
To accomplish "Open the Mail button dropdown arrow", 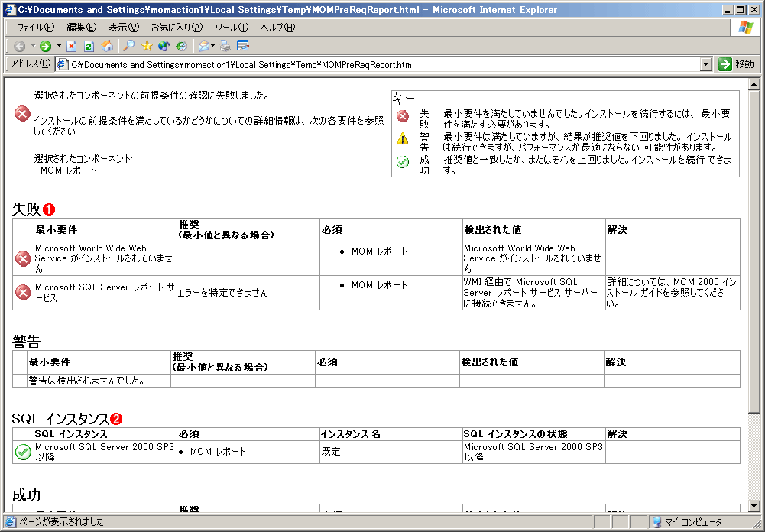I will tap(213, 47).
